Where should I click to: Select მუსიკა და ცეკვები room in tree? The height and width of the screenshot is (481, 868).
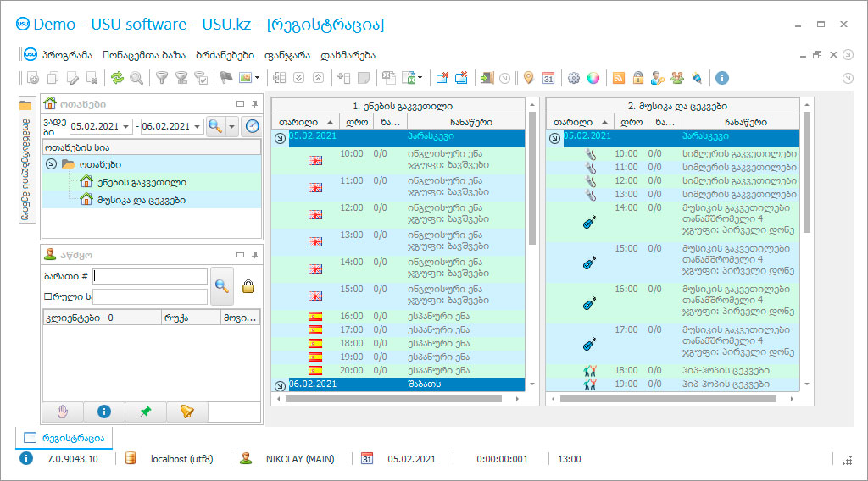click(x=142, y=200)
